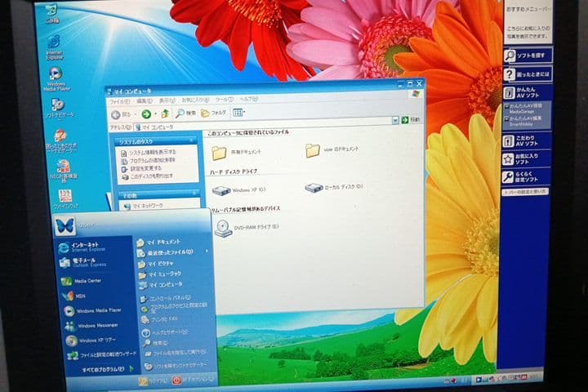Open the ヘルプ (Help) menu

click(243, 100)
